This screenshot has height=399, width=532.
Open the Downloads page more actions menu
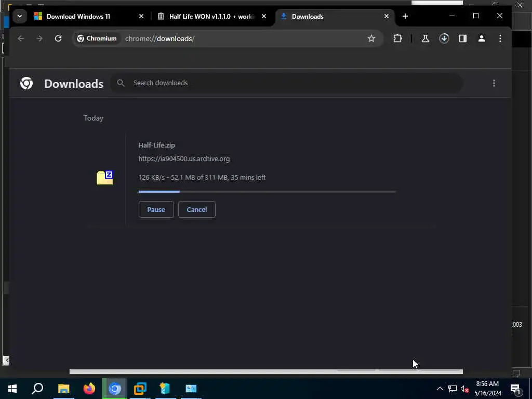[x=494, y=83]
